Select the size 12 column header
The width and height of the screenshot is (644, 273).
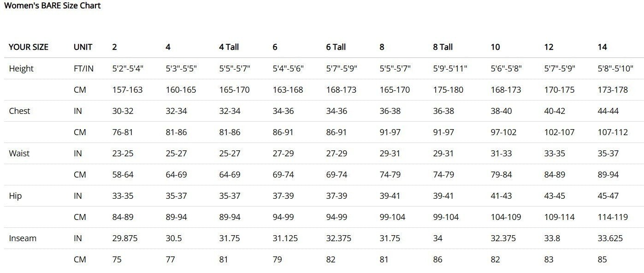[x=549, y=47]
